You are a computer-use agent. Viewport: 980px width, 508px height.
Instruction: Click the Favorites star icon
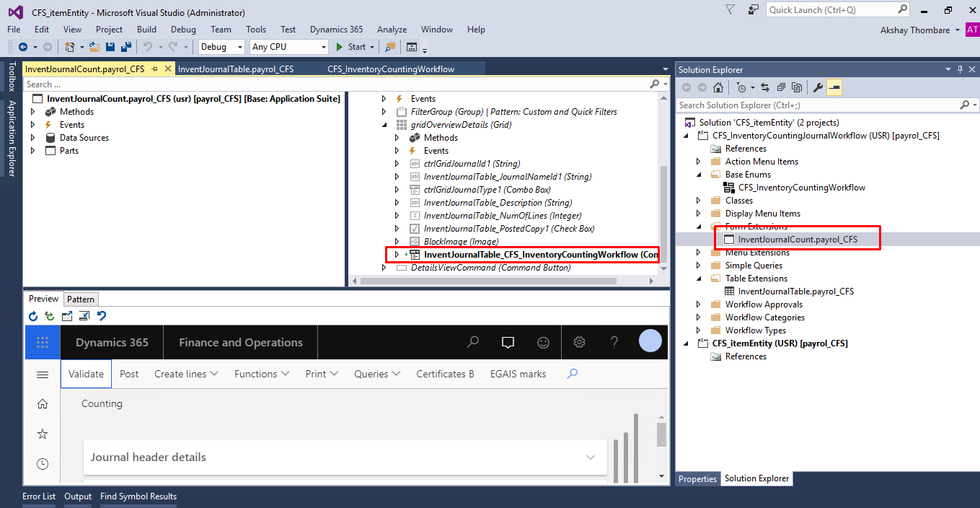point(43,434)
